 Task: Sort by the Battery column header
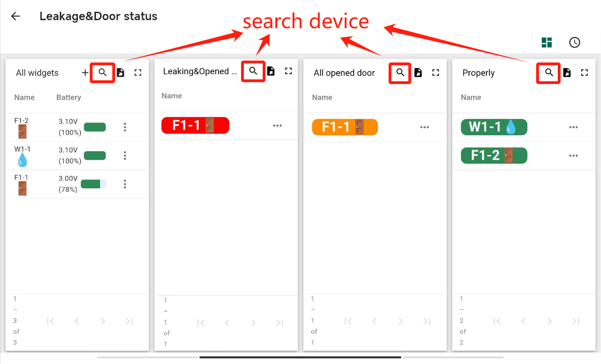tap(69, 98)
